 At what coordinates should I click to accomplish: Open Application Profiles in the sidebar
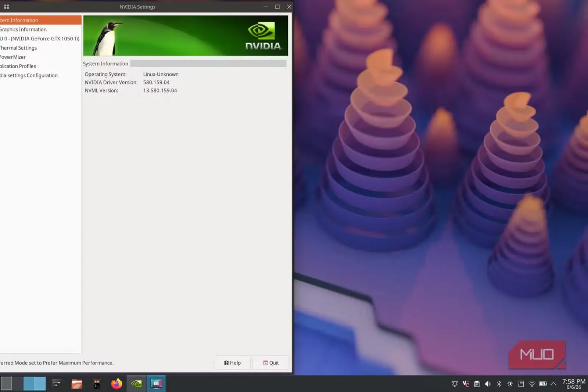(x=40, y=66)
